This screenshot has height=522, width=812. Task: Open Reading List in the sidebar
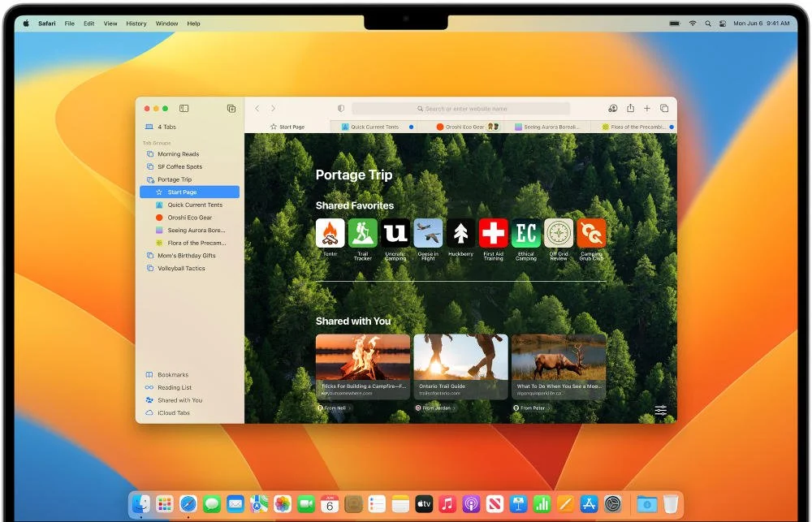point(189,387)
